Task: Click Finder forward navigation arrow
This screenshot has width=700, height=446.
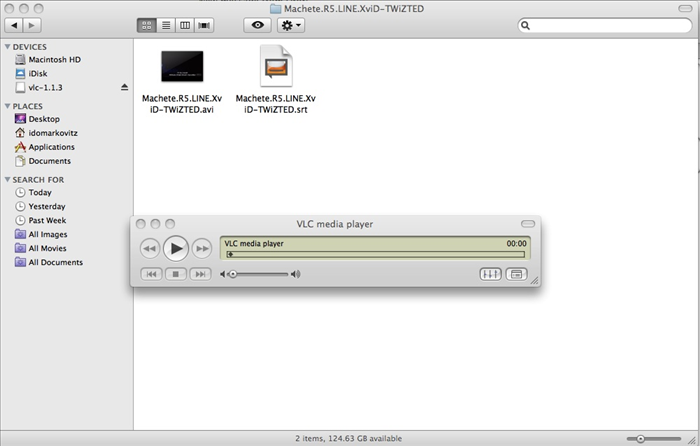Action: 32,25
